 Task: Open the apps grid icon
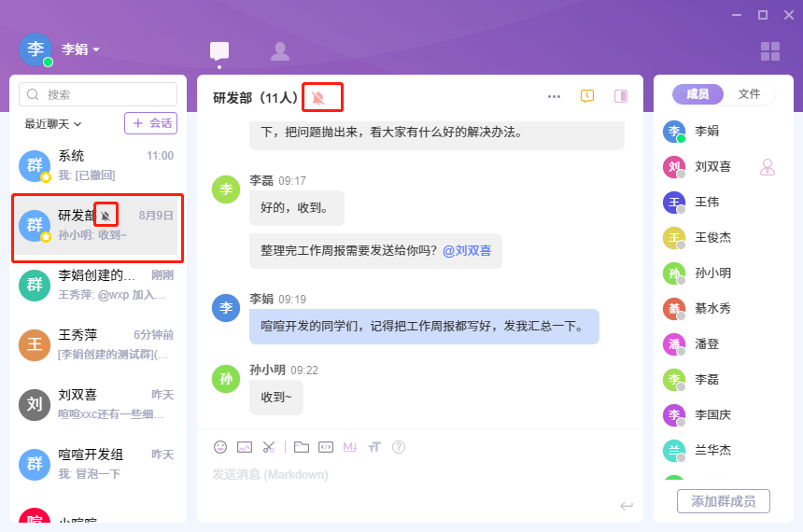pyautogui.click(x=770, y=51)
